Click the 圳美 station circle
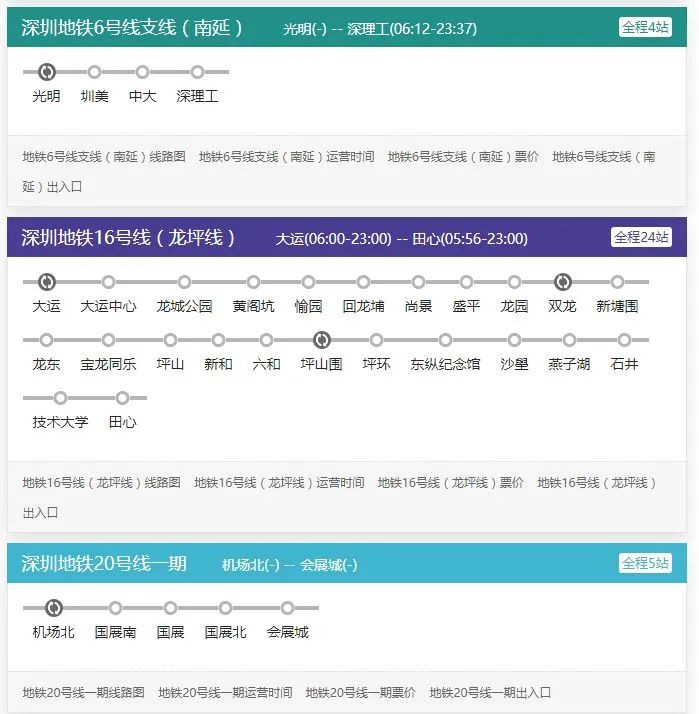Screen dimensions: 699x714 (94, 72)
